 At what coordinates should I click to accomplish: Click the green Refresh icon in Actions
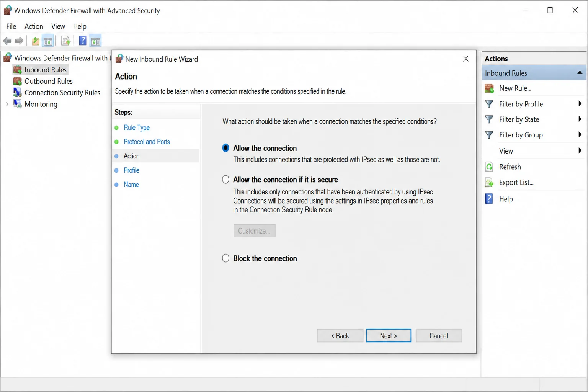point(489,167)
